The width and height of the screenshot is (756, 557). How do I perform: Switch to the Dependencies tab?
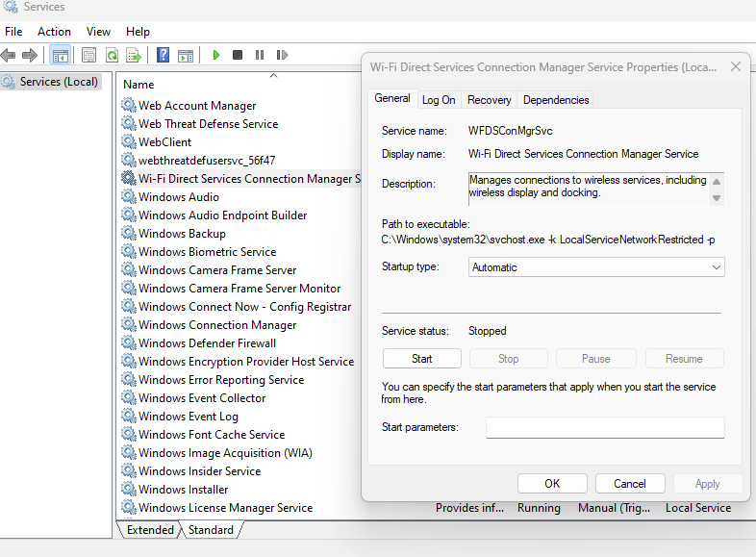point(556,100)
